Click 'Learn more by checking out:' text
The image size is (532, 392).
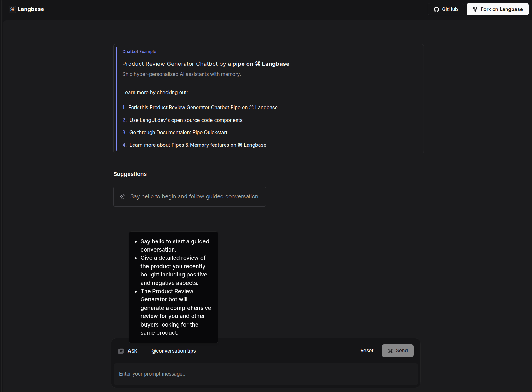155,93
